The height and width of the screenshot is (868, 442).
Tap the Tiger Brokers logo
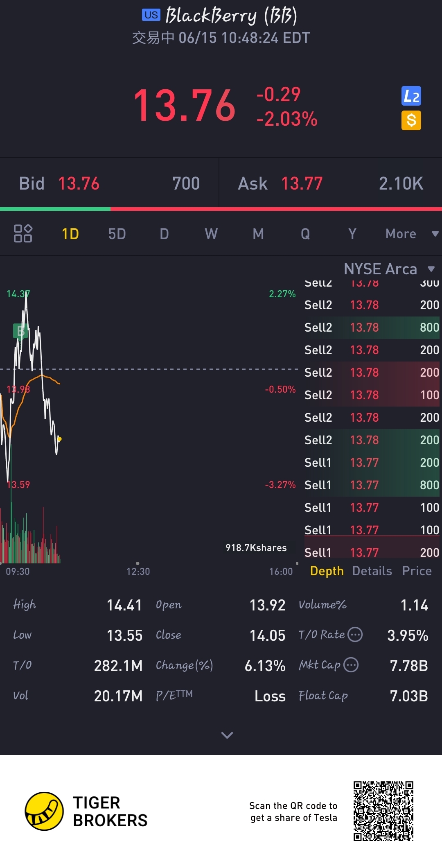coord(86,811)
